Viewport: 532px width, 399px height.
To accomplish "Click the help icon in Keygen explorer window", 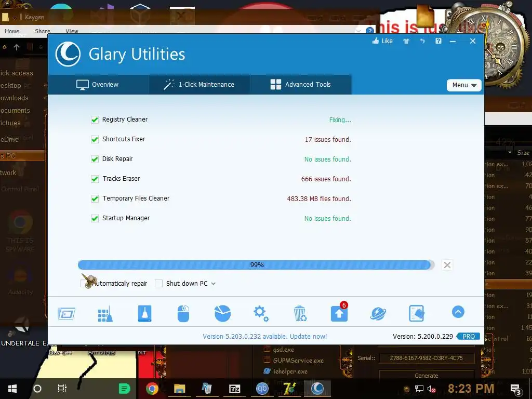I will click(x=370, y=31).
